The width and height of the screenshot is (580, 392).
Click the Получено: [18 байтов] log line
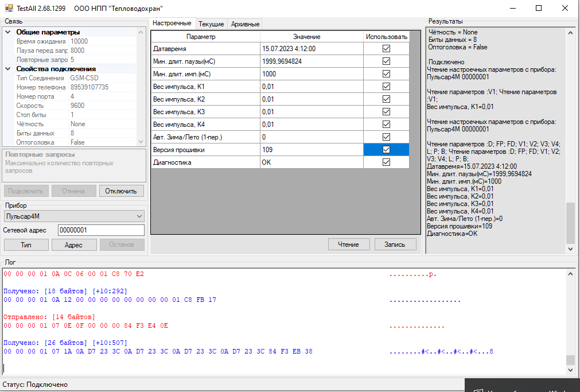coord(65,291)
